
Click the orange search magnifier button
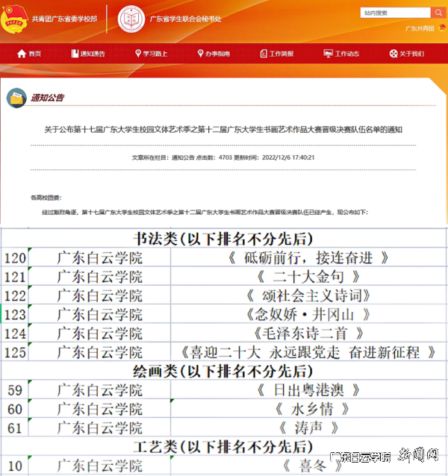coord(438,13)
